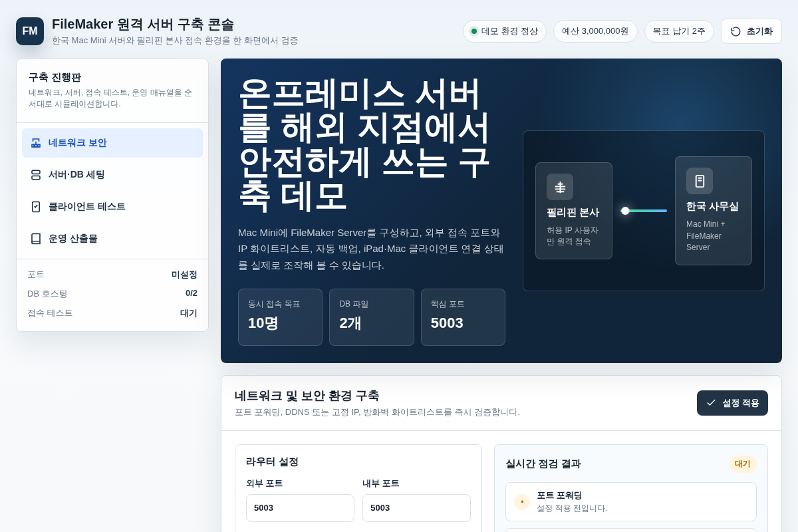This screenshot has width=798, height=532.
Task: Click the 실시간 점검 결과 heading
Action: (543, 464)
